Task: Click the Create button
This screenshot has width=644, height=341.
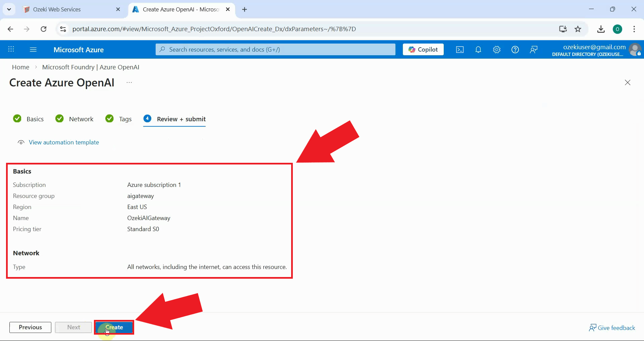Action: pyautogui.click(x=114, y=327)
